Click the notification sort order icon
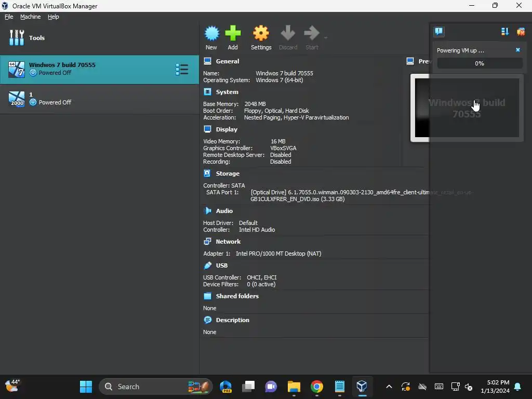 (505, 32)
